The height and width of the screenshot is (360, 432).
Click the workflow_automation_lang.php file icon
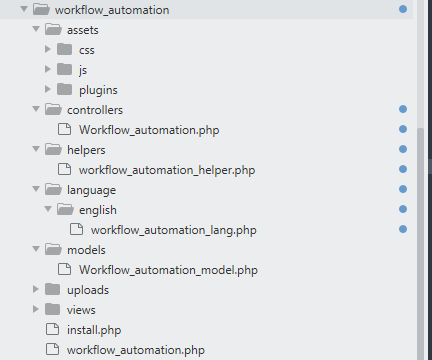pyautogui.click(x=77, y=229)
